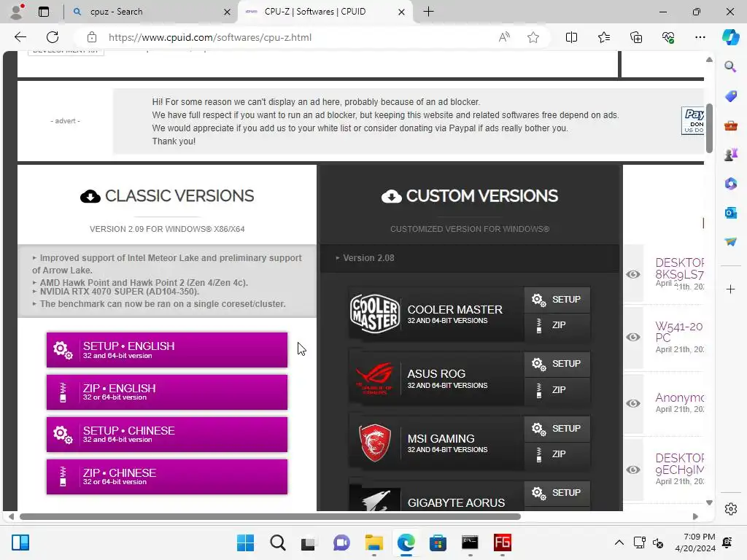Click eye icon next to DESKTOP-9ECH9 entry
This screenshot has width=747, height=560.
tap(633, 470)
